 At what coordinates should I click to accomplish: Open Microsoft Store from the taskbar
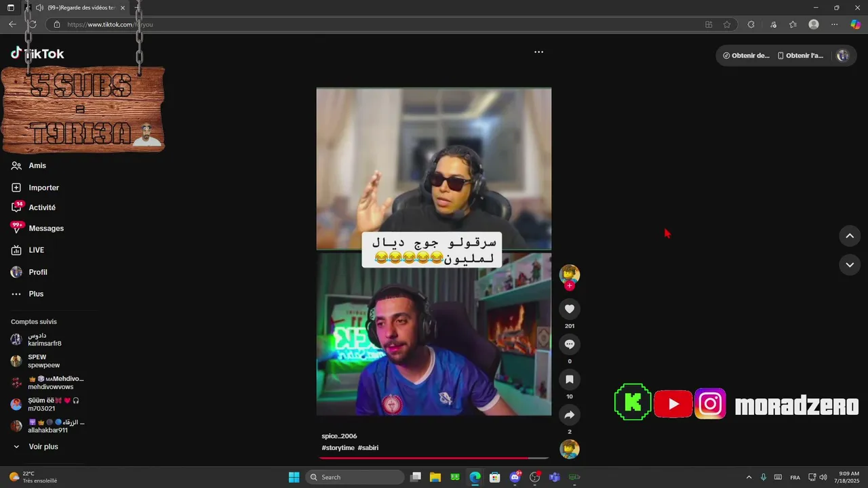point(495,477)
